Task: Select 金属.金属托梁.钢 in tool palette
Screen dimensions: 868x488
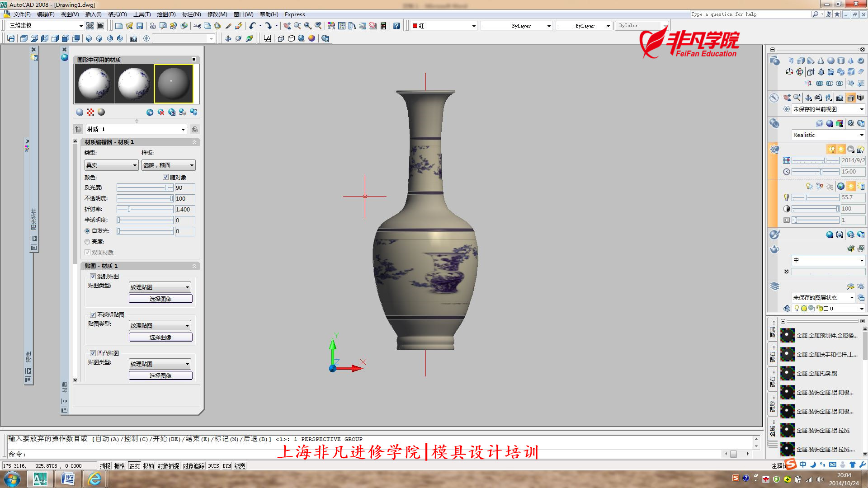Action: (817, 373)
